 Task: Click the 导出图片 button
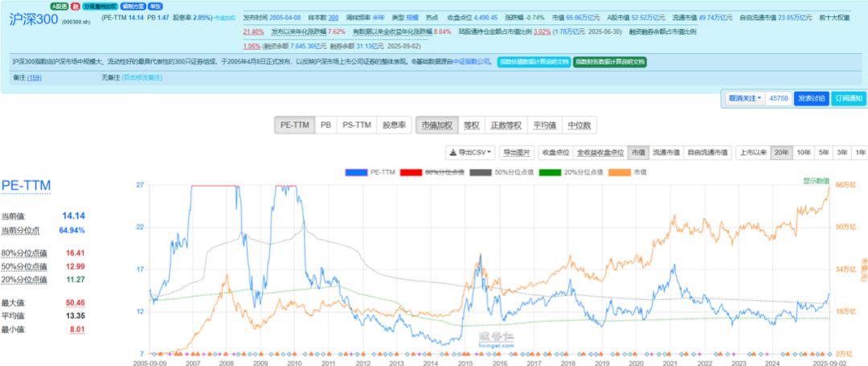517,152
